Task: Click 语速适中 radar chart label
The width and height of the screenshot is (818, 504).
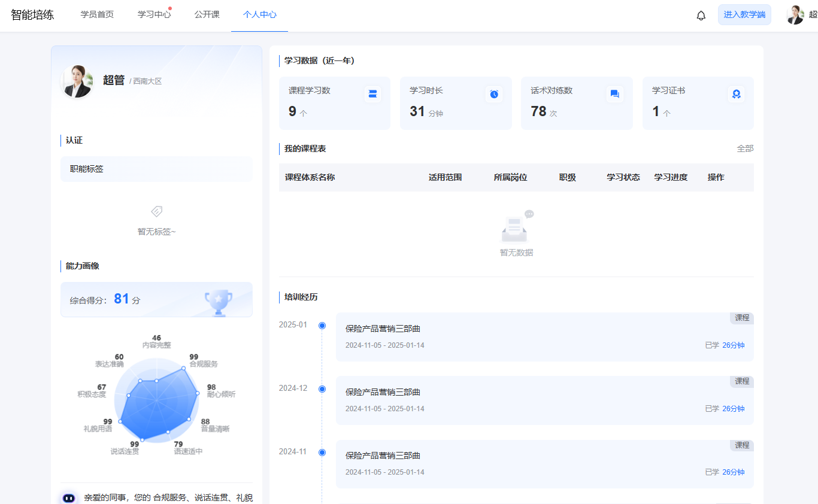Action: pyautogui.click(x=188, y=451)
